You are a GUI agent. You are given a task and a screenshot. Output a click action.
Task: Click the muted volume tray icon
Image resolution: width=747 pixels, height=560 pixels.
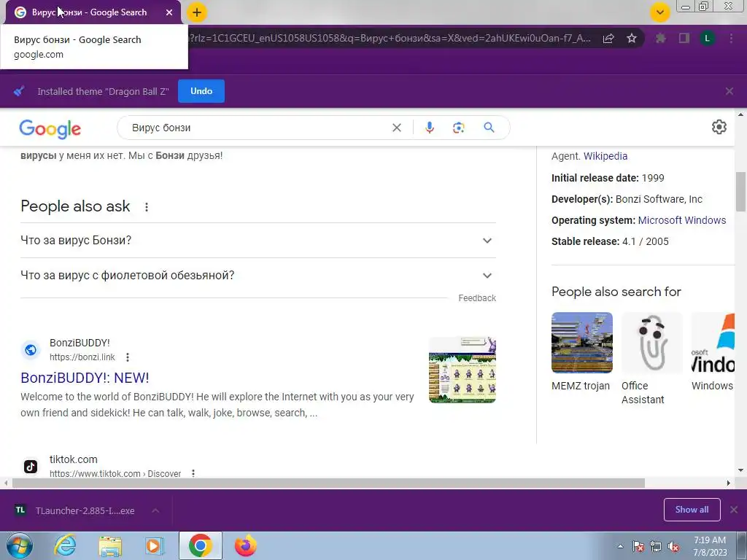click(673, 547)
